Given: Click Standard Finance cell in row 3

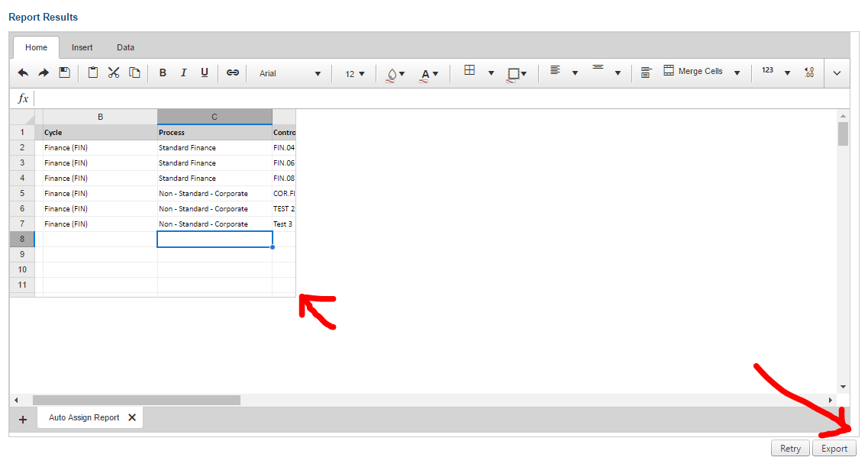Looking at the screenshot, I should [215, 163].
